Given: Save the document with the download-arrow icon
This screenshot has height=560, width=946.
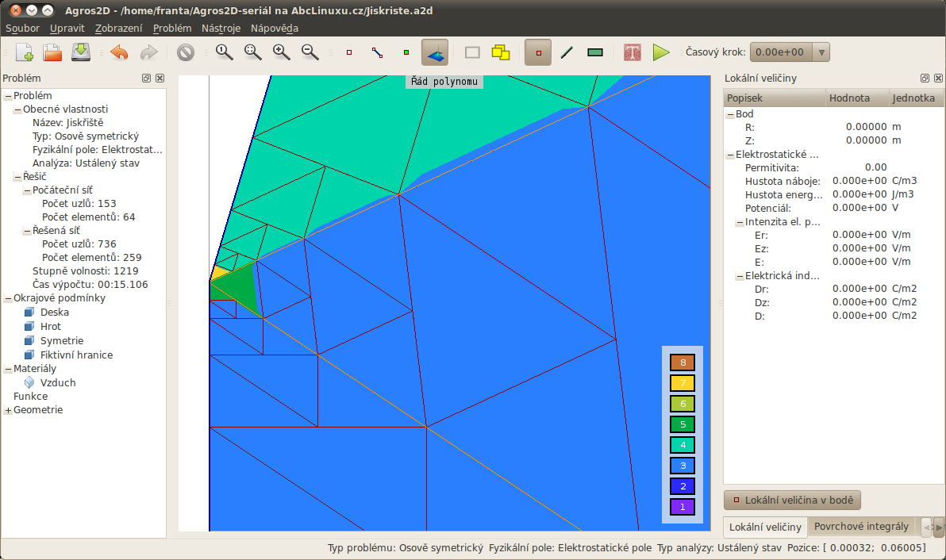Looking at the screenshot, I should (x=81, y=52).
